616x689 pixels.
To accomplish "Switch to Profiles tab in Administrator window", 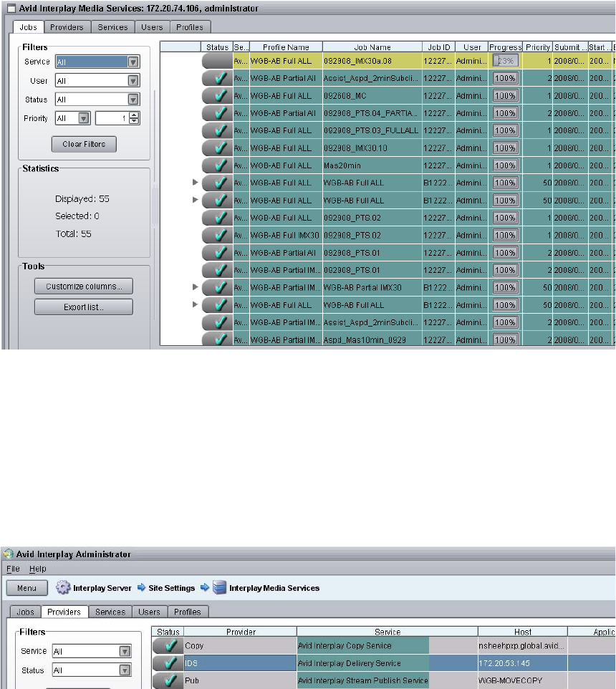I will click(187, 612).
